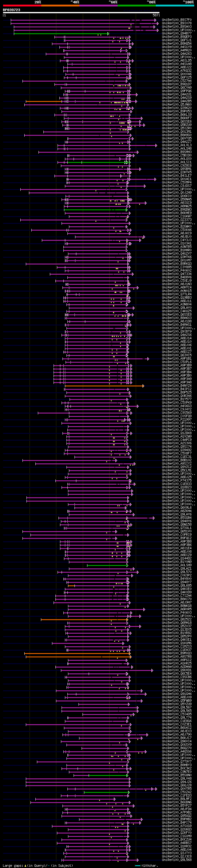Pick the UniRef100_B4ILE7 row label
The width and height of the screenshot is (197, 868).
click(x=177, y=176)
